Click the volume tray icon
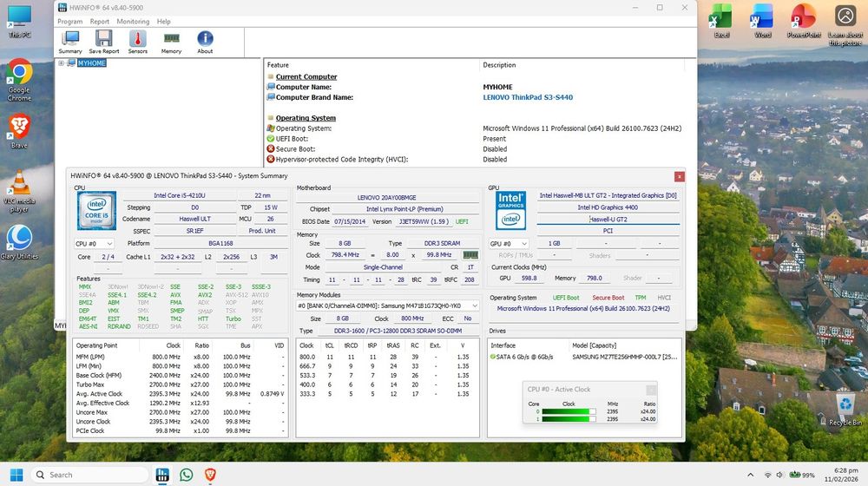The height and width of the screenshot is (486, 868). click(779, 475)
